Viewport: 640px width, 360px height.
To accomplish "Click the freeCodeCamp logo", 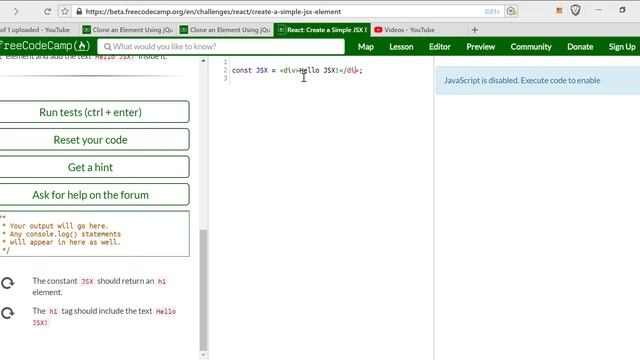I will point(45,46).
